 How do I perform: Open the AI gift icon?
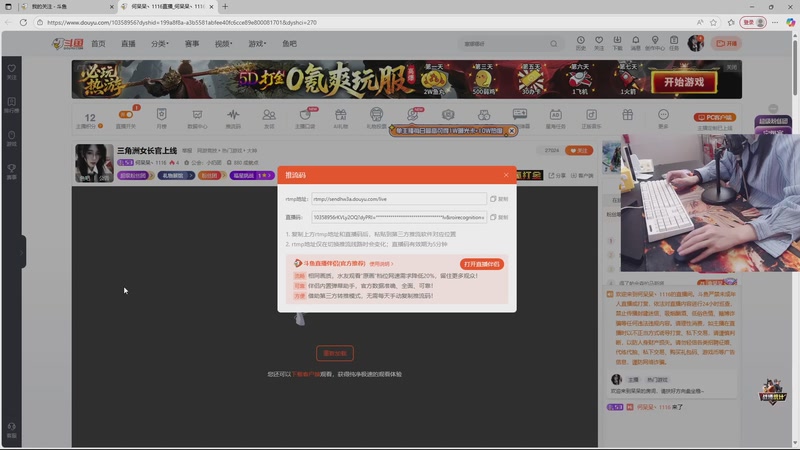340,118
